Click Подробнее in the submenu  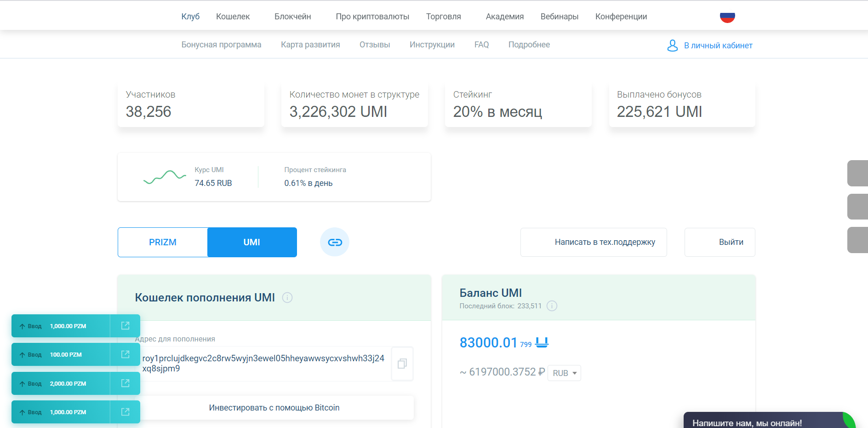point(529,45)
